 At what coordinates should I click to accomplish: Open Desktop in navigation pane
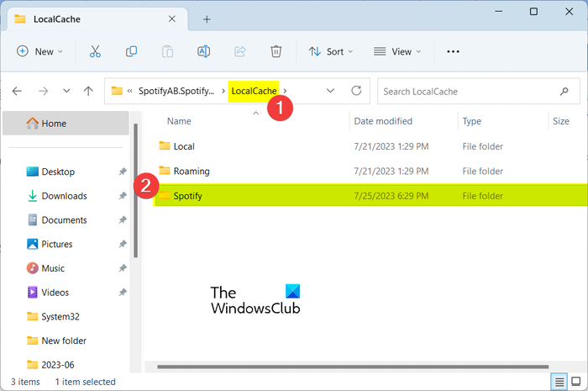58,172
